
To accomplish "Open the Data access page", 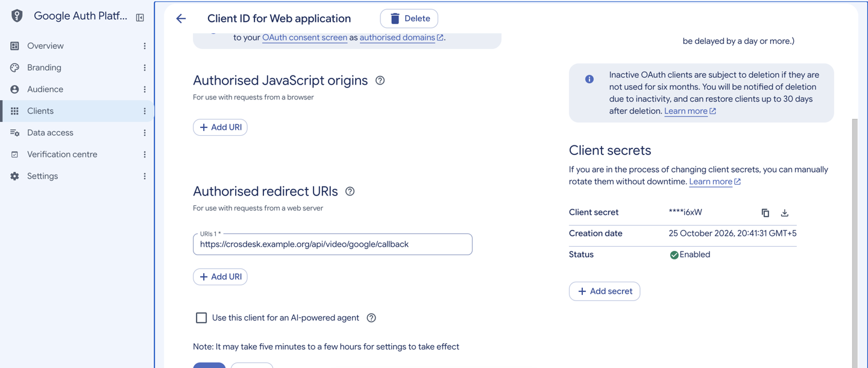I will (50, 133).
